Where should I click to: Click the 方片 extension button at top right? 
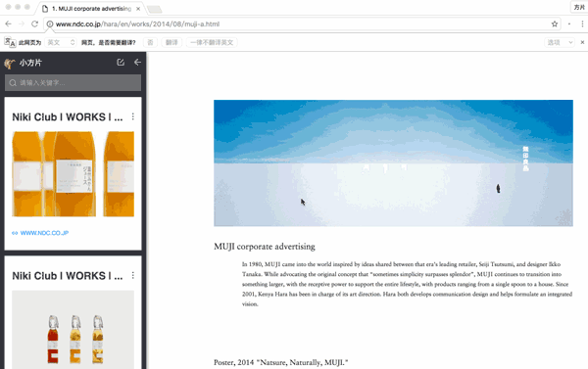coord(579,8)
